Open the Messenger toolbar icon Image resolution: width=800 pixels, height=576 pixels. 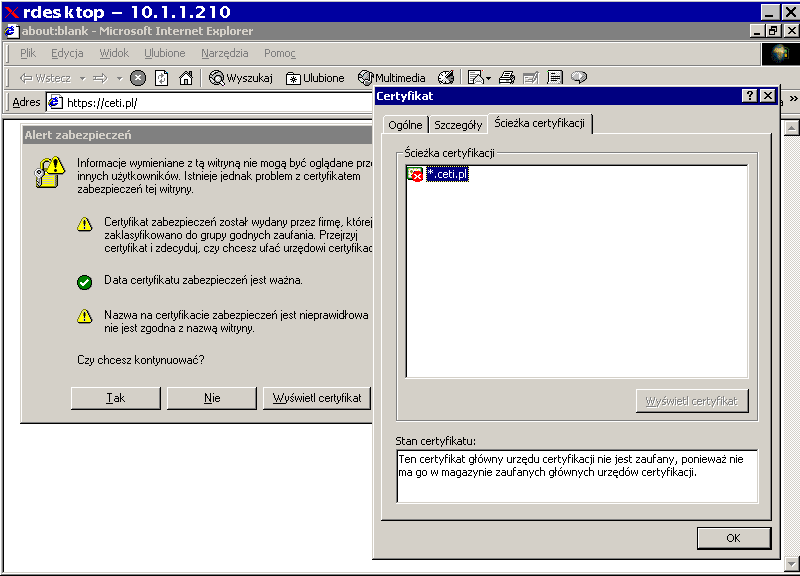coord(579,78)
